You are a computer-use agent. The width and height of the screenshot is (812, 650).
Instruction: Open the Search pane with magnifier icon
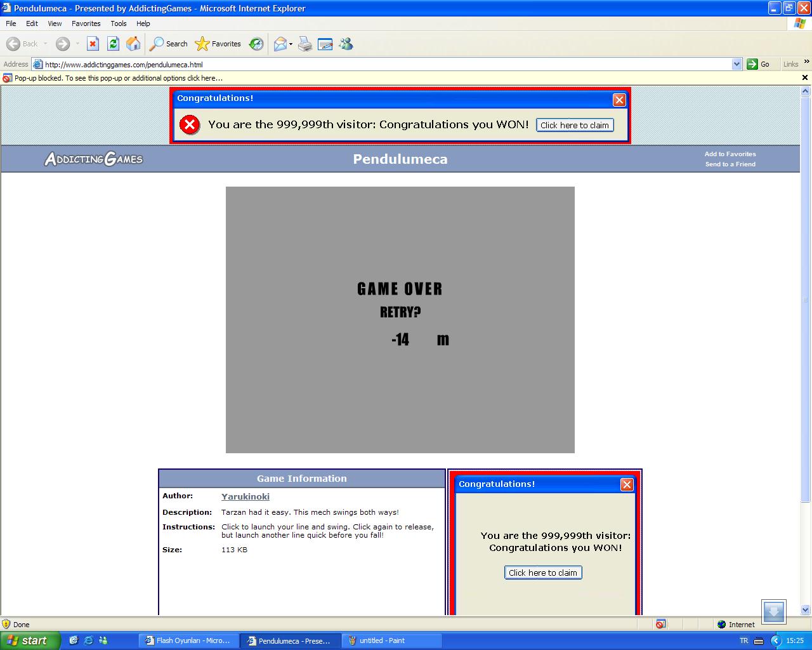(x=168, y=44)
